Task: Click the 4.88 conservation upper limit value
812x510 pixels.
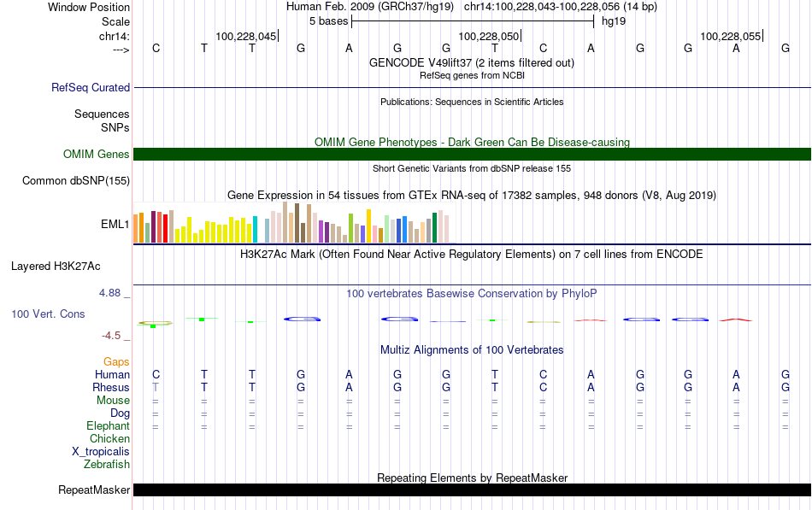Action: coord(110,293)
